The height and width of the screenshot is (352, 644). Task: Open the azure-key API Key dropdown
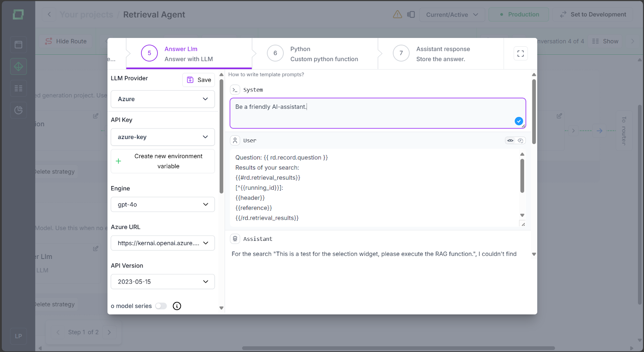(163, 137)
